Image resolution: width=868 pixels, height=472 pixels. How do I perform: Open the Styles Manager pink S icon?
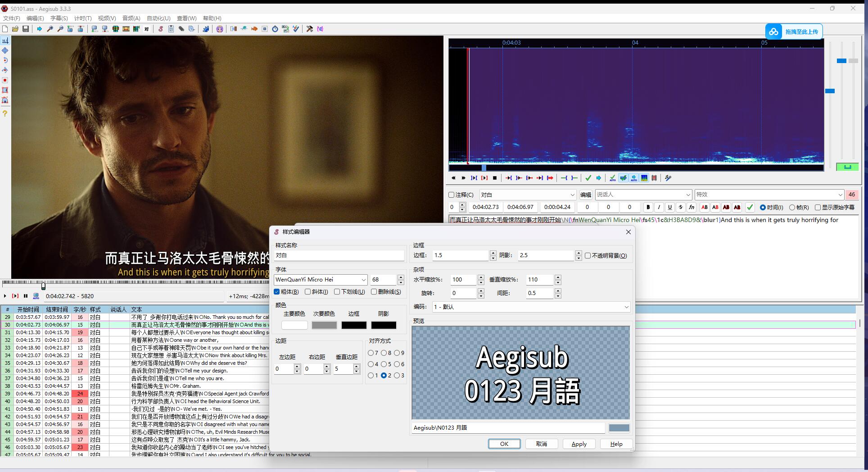161,29
